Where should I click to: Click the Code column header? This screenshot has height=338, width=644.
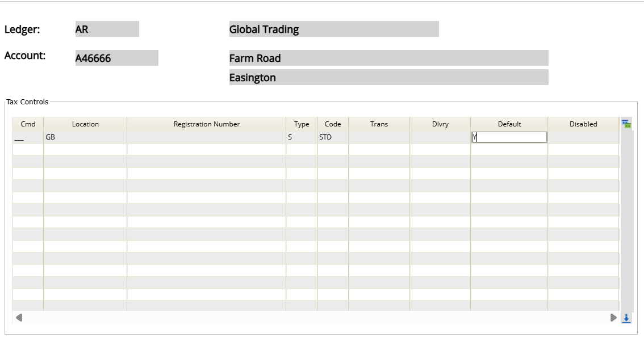coord(333,124)
